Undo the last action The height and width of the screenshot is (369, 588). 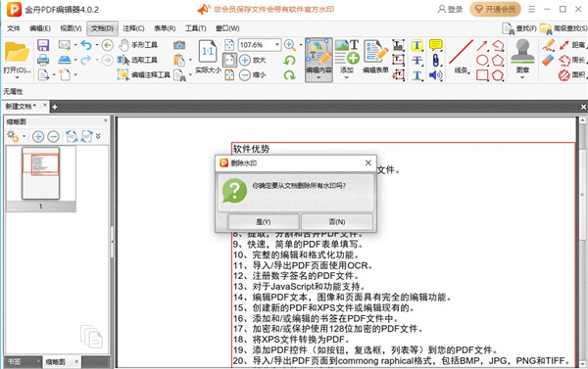pos(86,45)
